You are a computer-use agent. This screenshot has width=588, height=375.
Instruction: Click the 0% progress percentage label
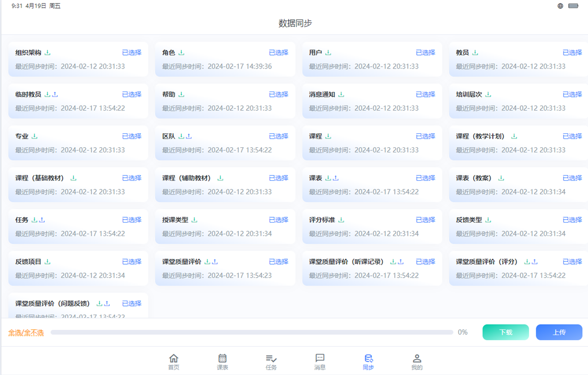tap(463, 332)
